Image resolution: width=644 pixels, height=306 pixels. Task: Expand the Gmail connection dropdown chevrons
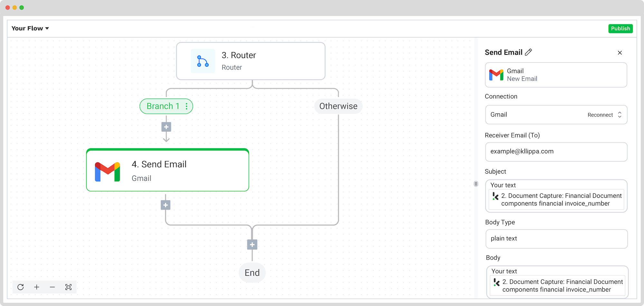tap(620, 115)
